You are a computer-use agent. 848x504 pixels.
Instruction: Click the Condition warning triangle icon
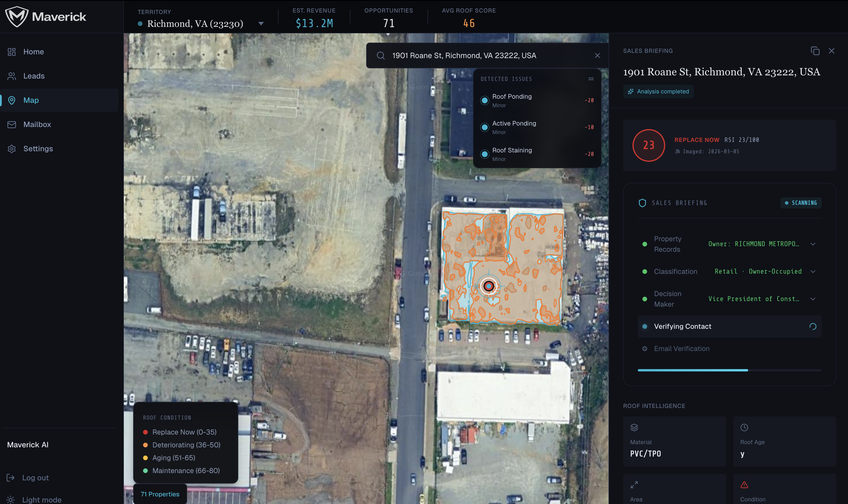click(x=744, y=485)
